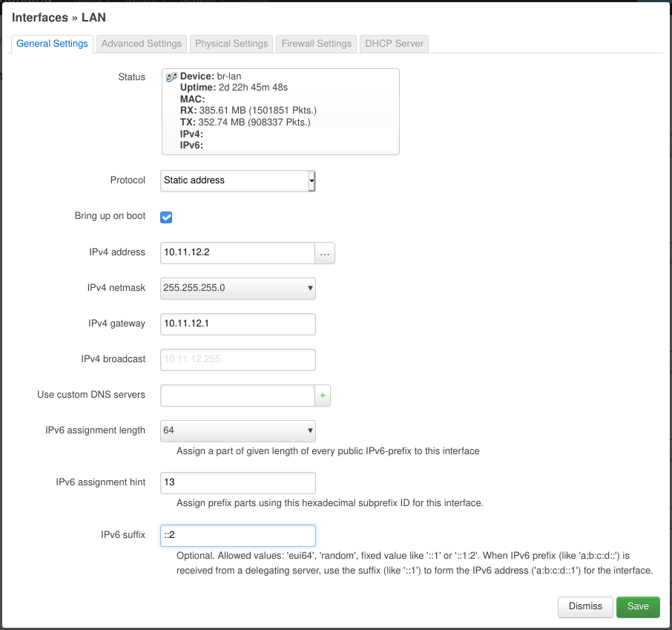Click into the IPv4 broadcast field

click(x=238, y=360)
